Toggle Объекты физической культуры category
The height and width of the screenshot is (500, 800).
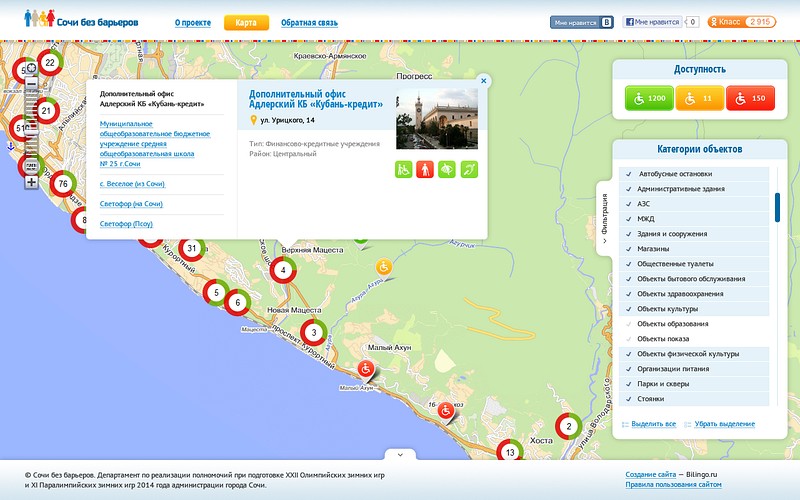click(x=694, y=354)
